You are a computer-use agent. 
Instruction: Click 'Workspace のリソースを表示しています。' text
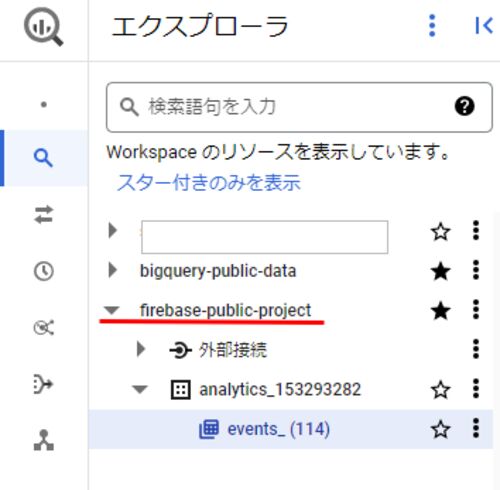click(278, 152)
